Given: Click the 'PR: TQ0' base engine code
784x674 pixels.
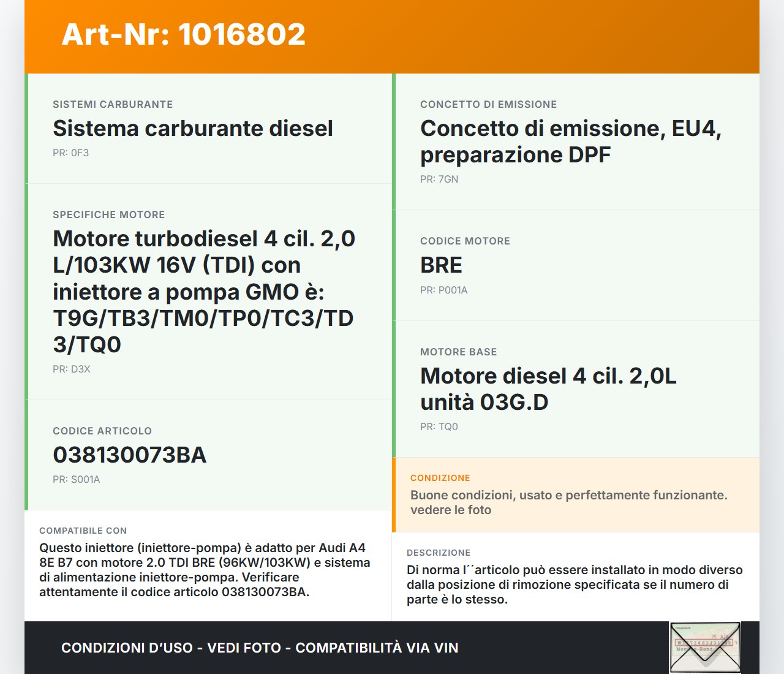Looking at the screenshot, I should pyautogui.click(x=439, y=427).
